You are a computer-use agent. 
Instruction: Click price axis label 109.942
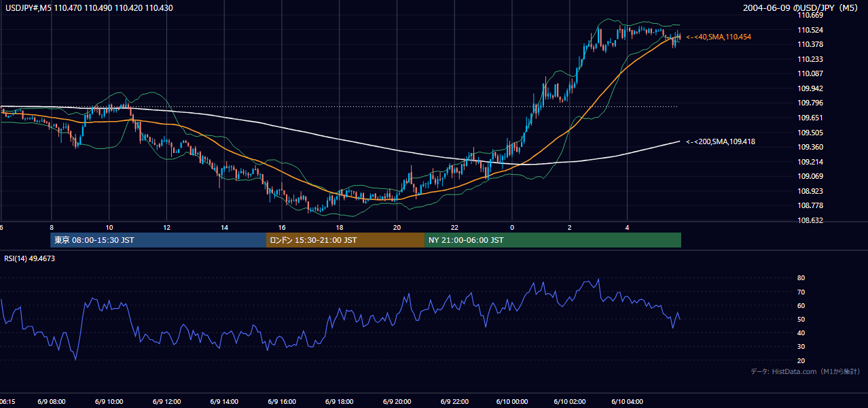click(811, 88)
